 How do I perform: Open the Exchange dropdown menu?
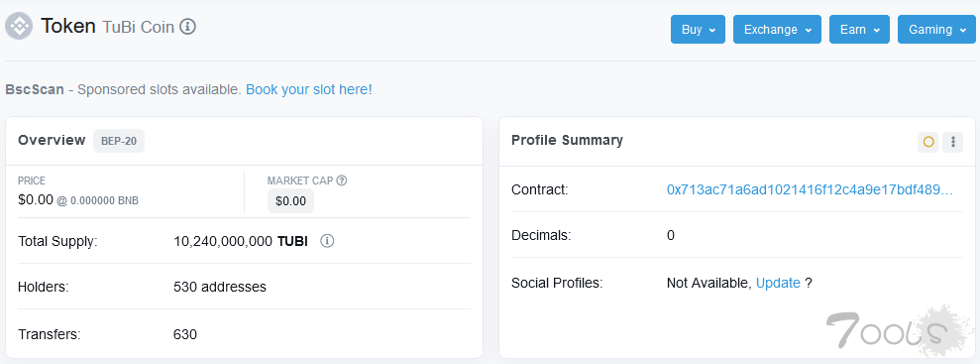pyautogui.click(x=778, y=30)
